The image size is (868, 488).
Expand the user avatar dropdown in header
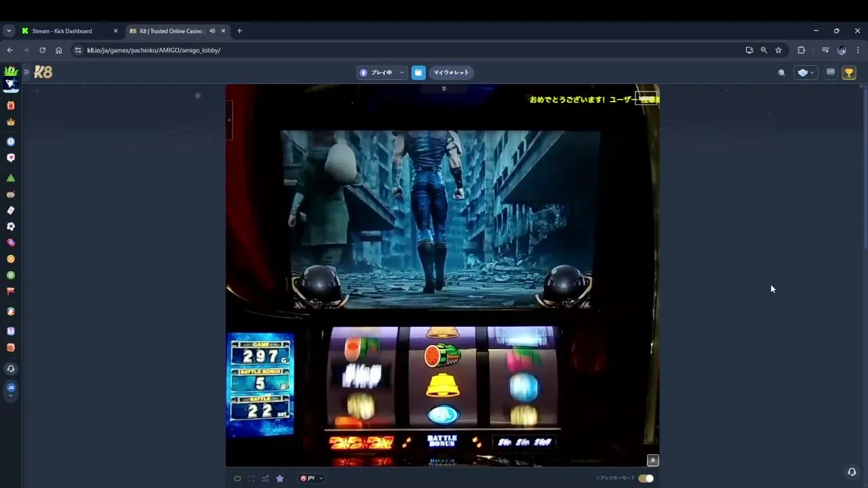point(806,73)
